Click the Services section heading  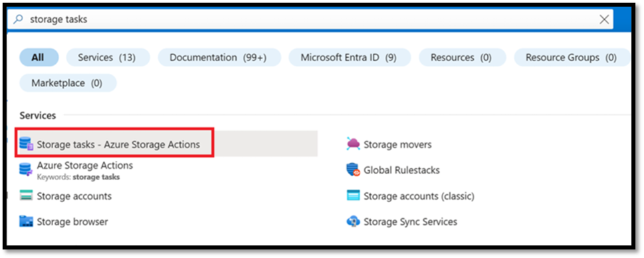click(38, 116)
